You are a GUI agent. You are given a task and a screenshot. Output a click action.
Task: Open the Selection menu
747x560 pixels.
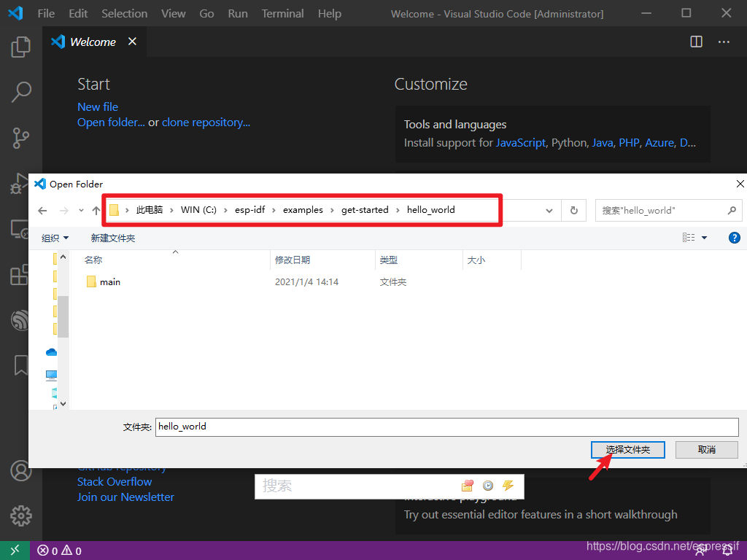coord(124,13)
